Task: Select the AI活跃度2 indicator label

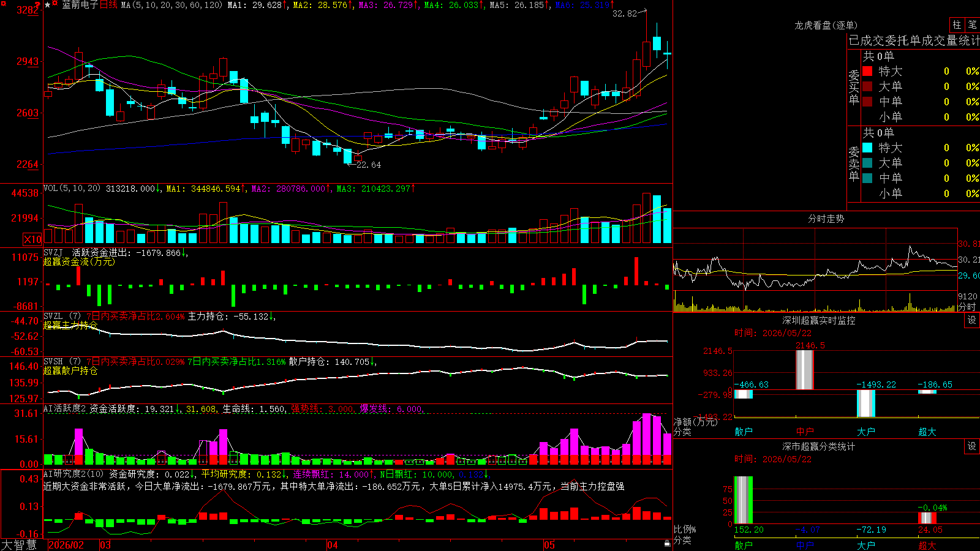Action: pyautogui.click(x=65, y=409)
